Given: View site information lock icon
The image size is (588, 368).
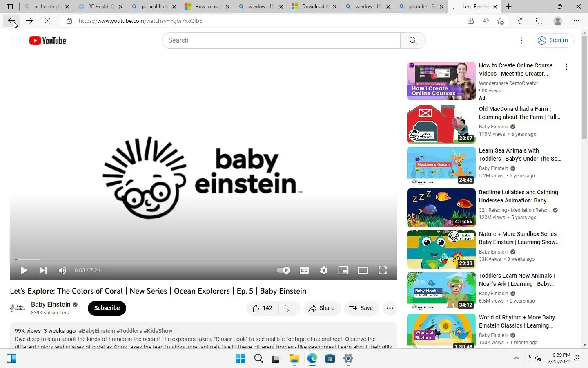Looking at the screenshot, I should coord(69,21).
